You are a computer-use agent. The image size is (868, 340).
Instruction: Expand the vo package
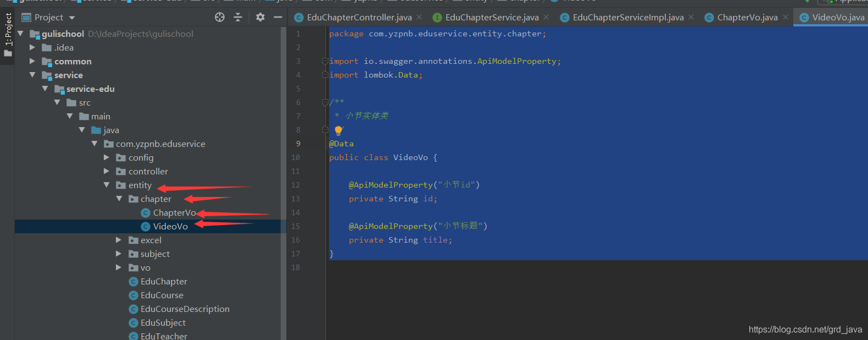tap(119, 267)
